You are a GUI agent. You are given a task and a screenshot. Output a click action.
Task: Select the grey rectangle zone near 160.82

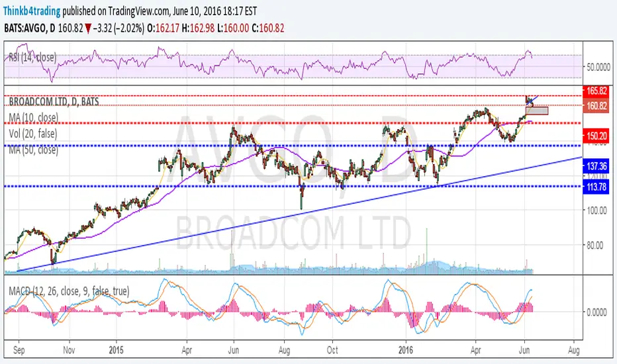pos(537,111)
